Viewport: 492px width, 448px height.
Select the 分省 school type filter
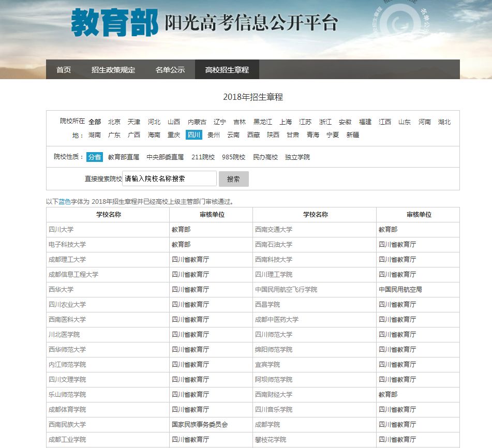click(95, 157)
